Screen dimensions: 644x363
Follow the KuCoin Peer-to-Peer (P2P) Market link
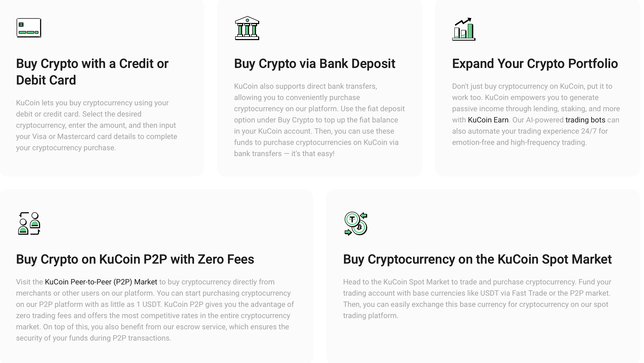pyautogui.click(x=101, y=282)
